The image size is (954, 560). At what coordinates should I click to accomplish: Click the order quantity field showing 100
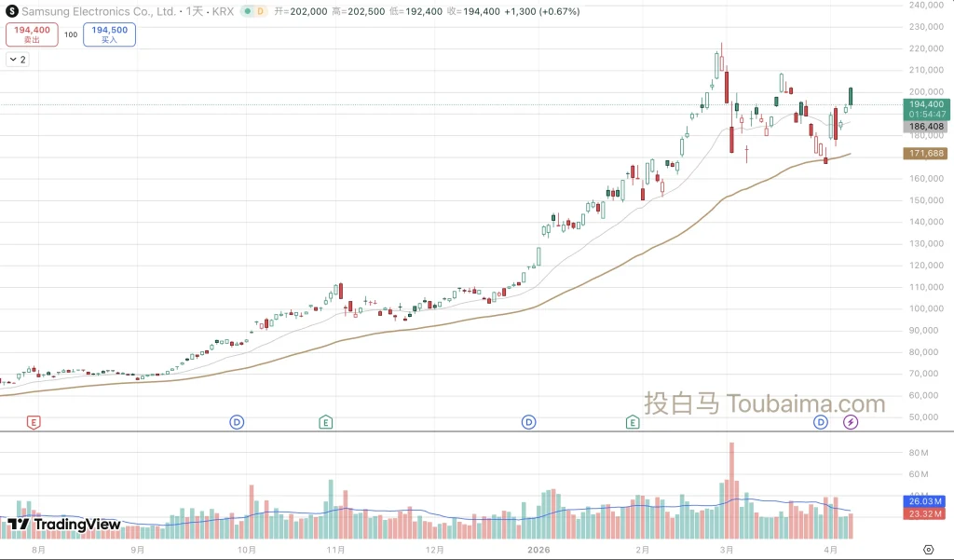click(71, 34)
